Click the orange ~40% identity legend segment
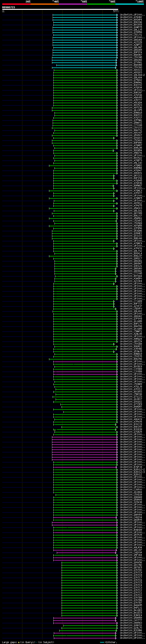Image resolution: width=146 pixels, height=644 pixels. click(x=45, y=4)
